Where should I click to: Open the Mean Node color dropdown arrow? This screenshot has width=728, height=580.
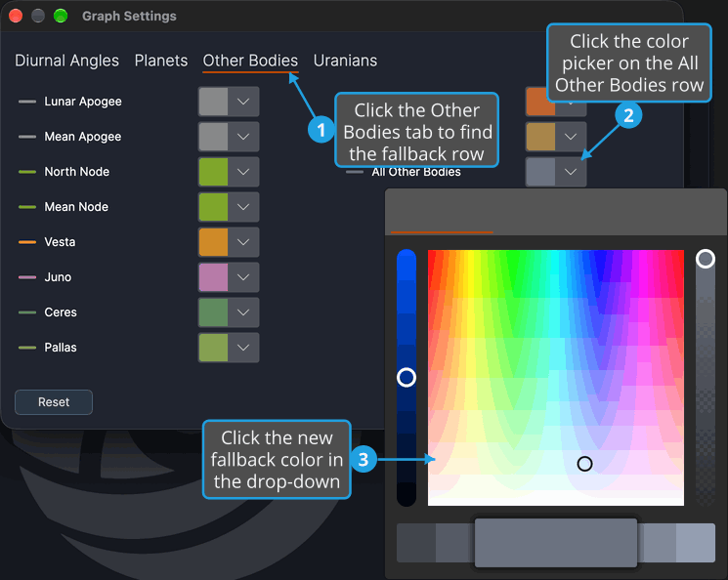point(243,207)
